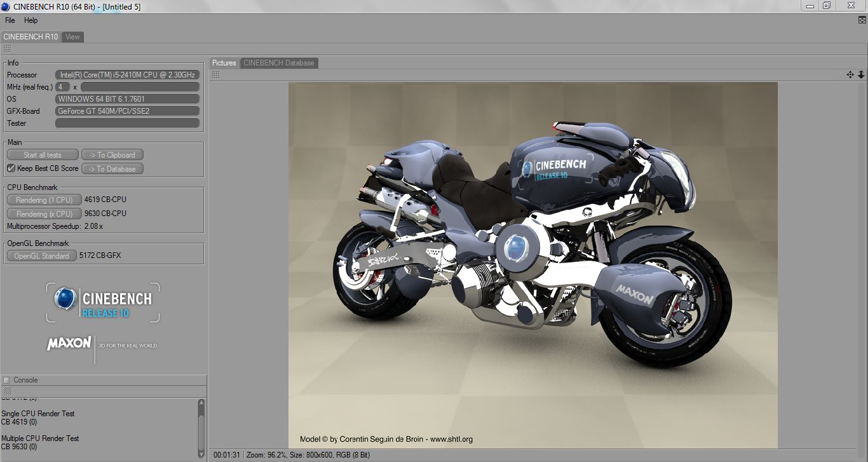Click the To Clipboard button
This screenshot has height=462, width=868.
(x=112, y=154)
